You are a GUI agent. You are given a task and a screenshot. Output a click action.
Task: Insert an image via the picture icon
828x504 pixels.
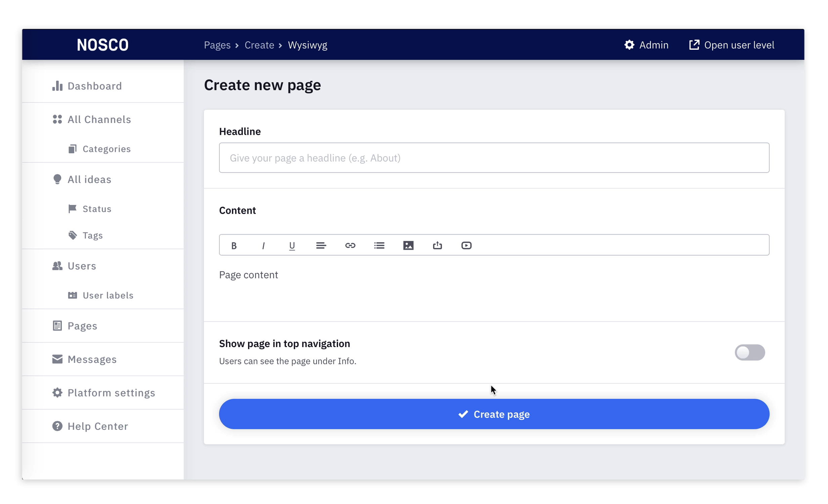(408, 246)
